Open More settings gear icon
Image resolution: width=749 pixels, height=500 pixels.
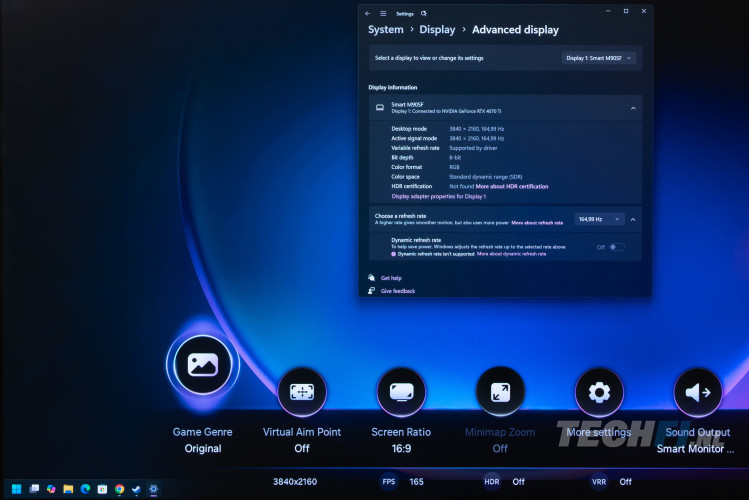[599, 392]
